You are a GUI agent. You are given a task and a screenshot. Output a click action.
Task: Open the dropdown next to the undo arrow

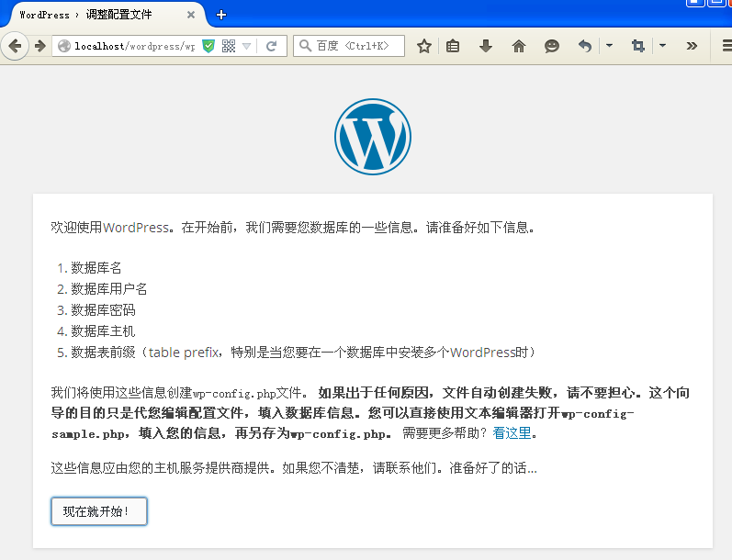(x=609, y=46)
